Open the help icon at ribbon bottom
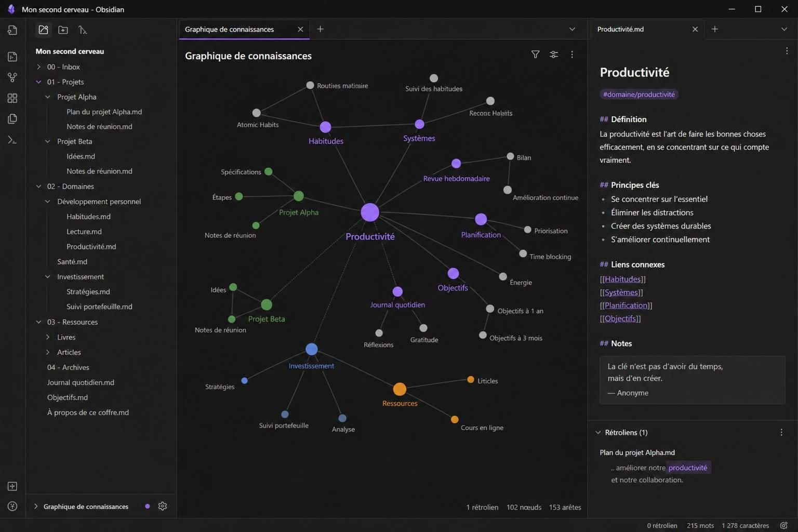 tap(12, 506)
